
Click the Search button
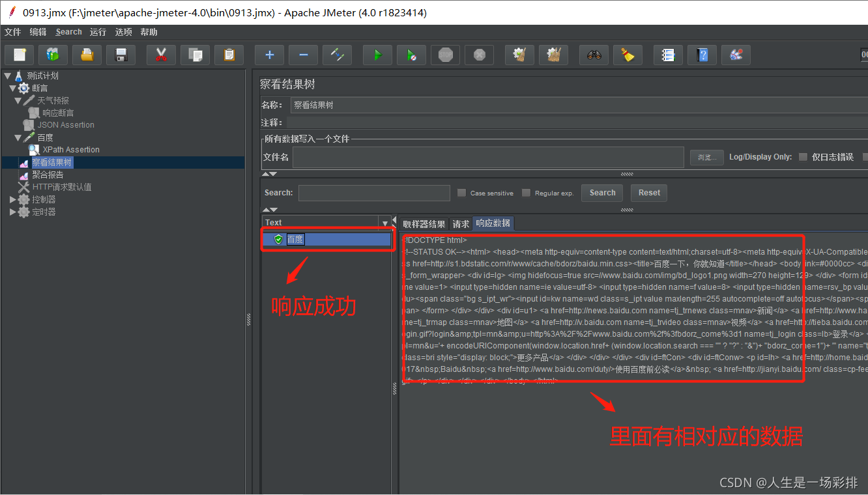pos(602,193)
